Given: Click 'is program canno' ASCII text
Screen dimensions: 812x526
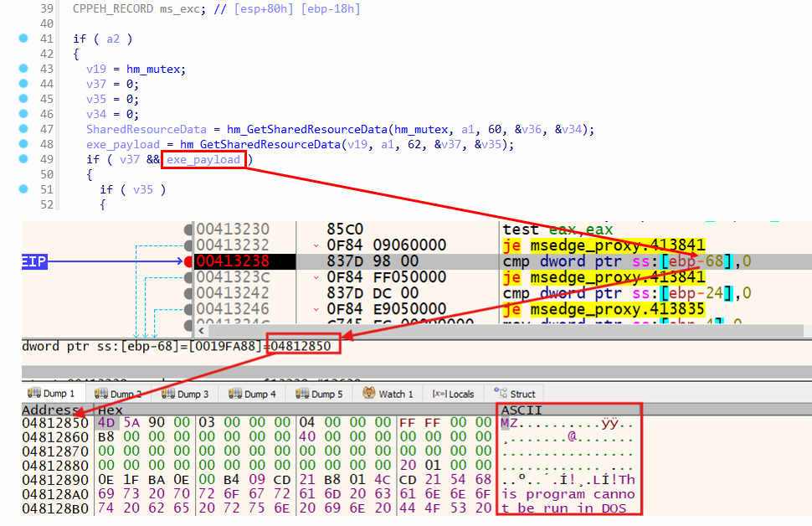Looking at the screenshot, I should point(568,494).
